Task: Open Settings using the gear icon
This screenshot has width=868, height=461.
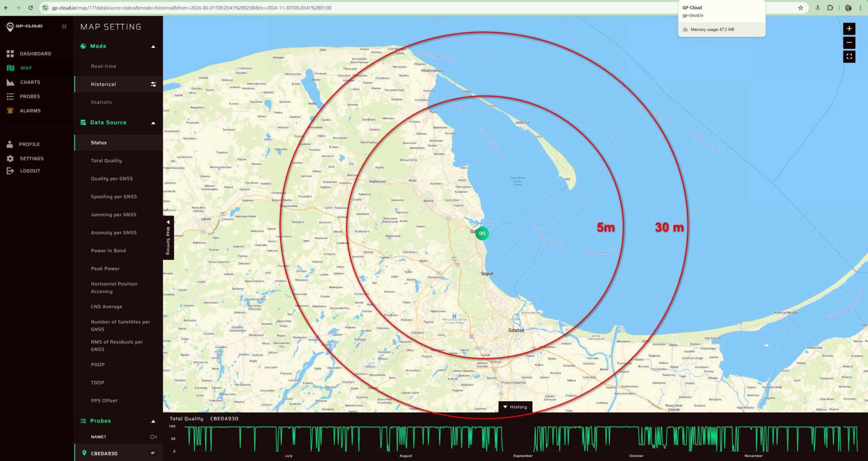Action: [x=11, y=158]
